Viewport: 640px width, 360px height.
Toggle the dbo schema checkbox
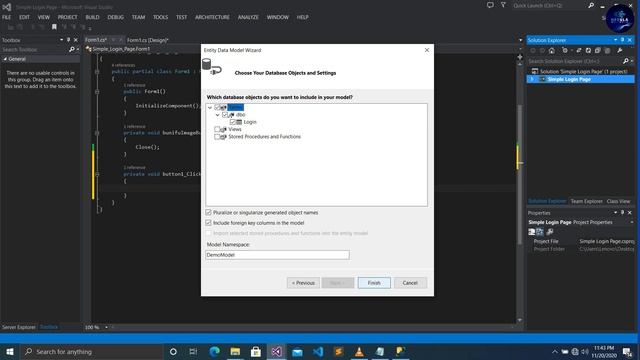[225, 115]
